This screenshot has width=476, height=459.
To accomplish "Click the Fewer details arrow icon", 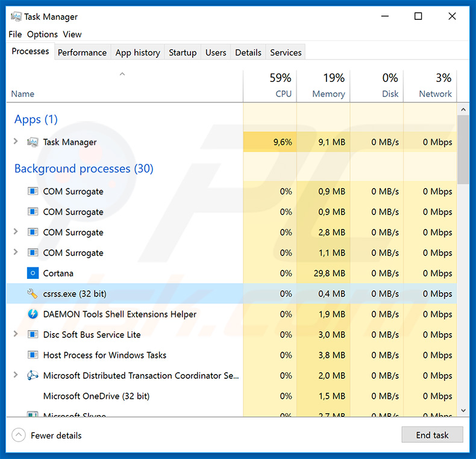I will click(x=19, y=435).
